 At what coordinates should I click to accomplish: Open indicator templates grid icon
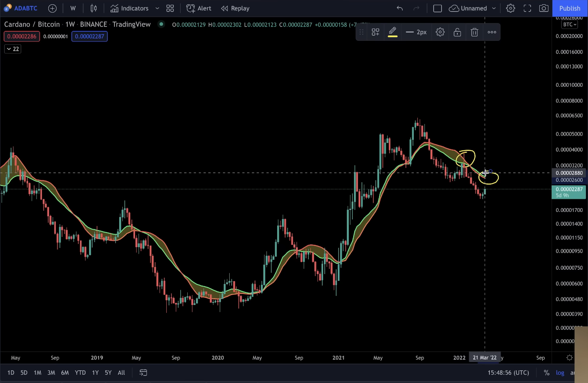pyautogui.click(x=170, y=8)
